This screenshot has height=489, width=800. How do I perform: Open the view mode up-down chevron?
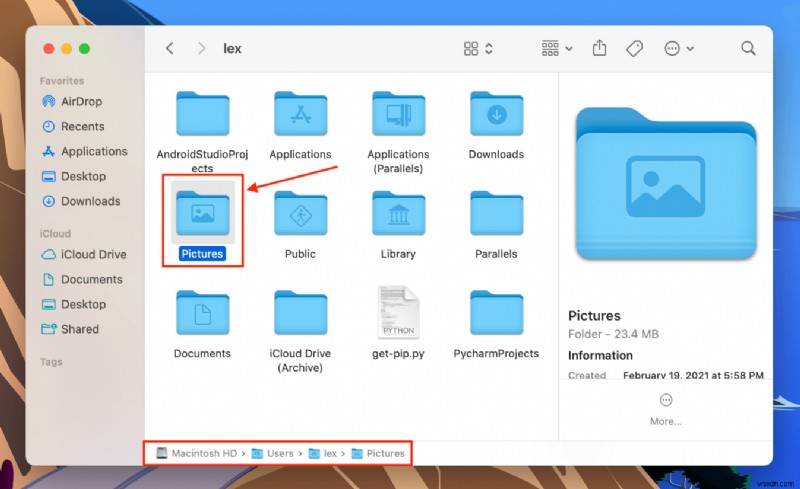point(489,48)
